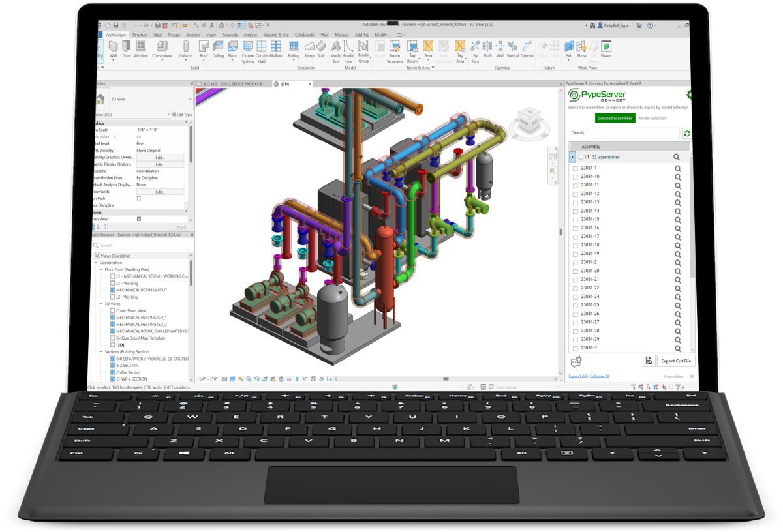Refresh the PypeServer assembly list
This screenshot has height=532, width=783.
pos(686,133)
